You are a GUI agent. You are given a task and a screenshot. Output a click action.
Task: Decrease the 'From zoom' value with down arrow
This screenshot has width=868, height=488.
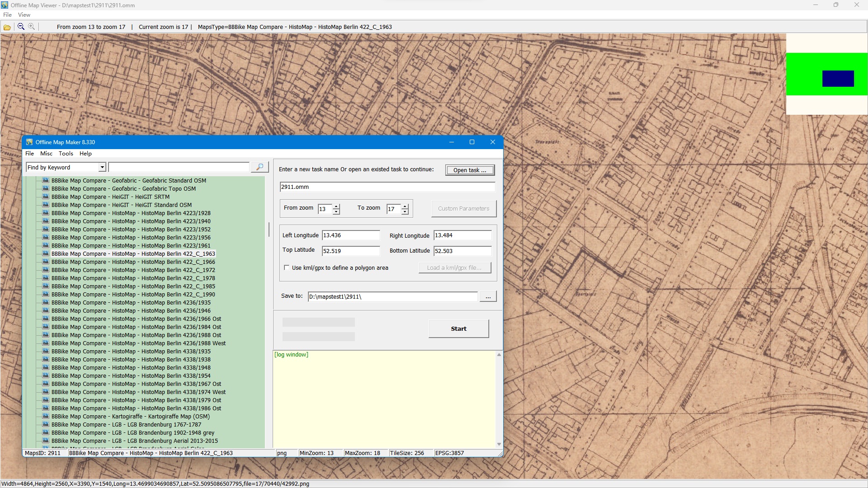pos(336,211)
